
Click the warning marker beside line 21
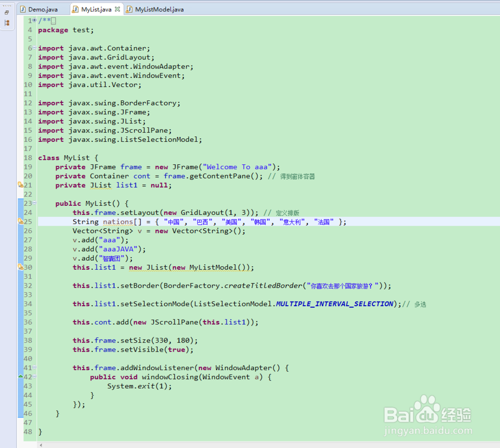point(20,184)
